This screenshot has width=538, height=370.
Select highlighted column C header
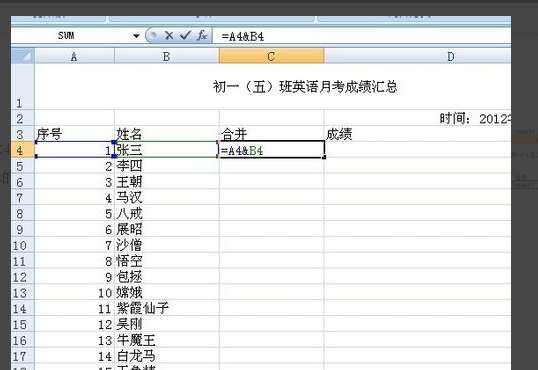click(271, 56)
